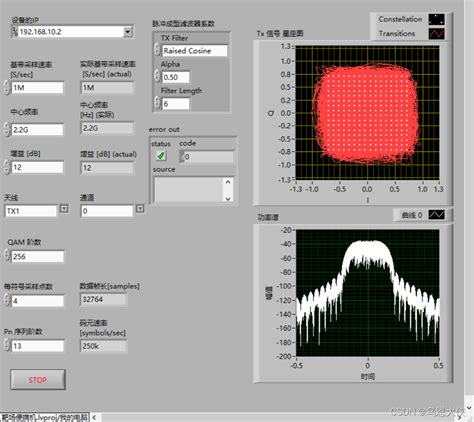Click the TX Filter ring selector arrows

pos(157,49)
